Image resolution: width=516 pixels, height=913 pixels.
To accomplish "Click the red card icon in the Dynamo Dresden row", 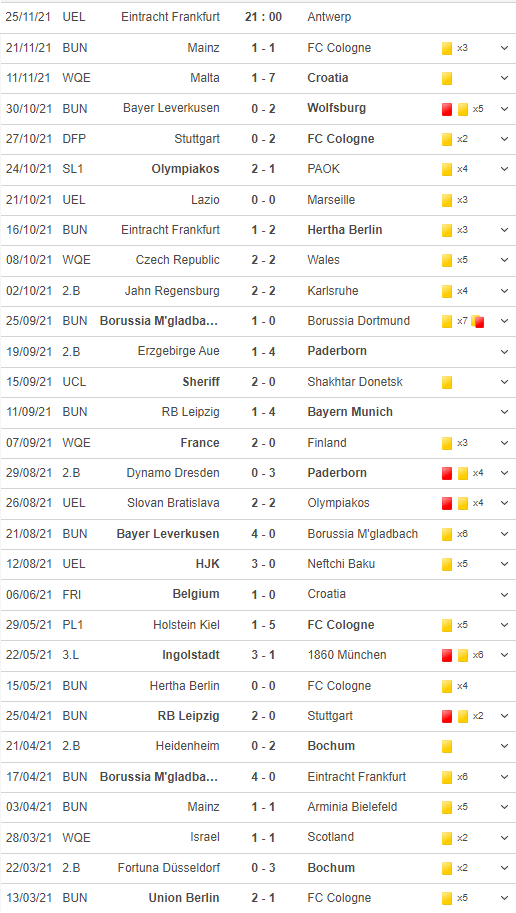I will click(x=447, y=473).
